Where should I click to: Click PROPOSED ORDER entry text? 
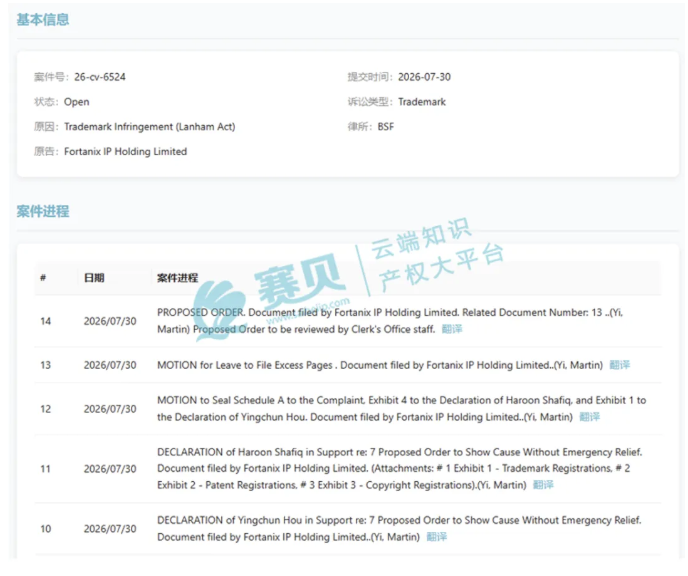click(x=390, y=321)
